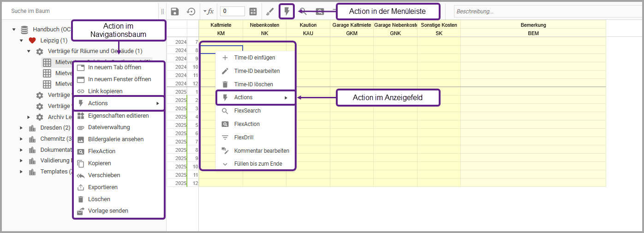Click the plus icon for Time-ID einfügen
Viewport: 644px width, 233px height.
(225, 58)
